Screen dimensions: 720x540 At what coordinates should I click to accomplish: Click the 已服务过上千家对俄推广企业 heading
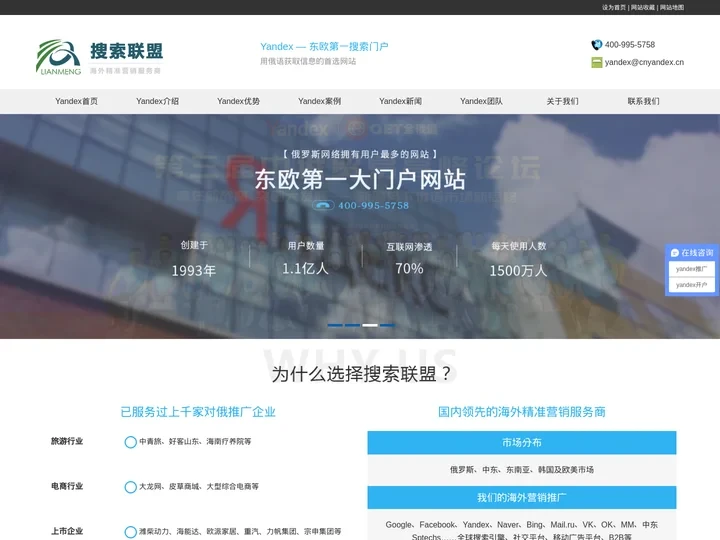point(198,412)
